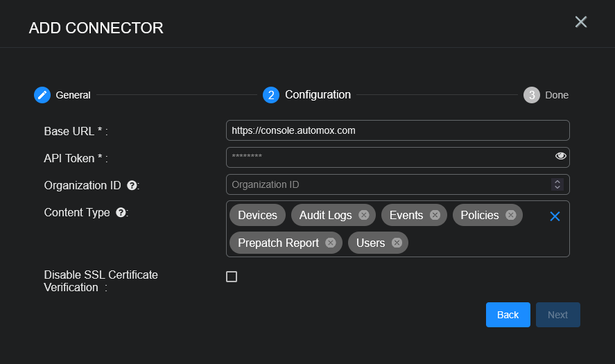This screenshot has width=615, height=364.
Task: Show the API token with eye icon
Action: [561, 157]
